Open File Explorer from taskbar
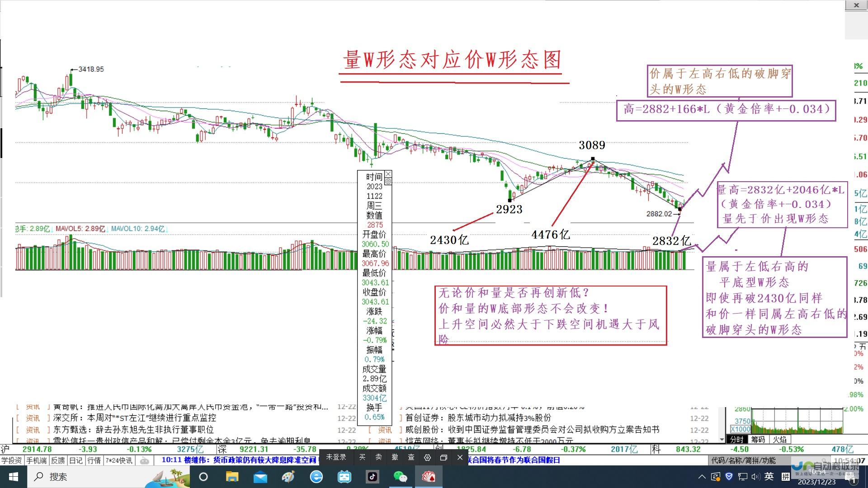 tap(232, 477)
